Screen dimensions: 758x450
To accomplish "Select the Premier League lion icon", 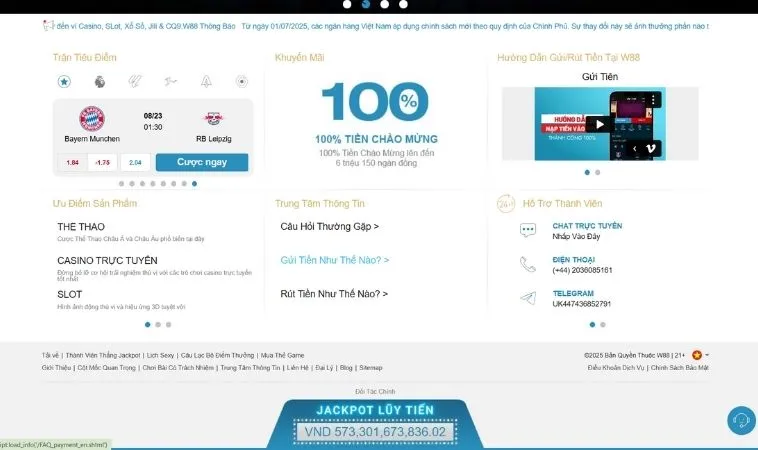I will pos(100,82).
